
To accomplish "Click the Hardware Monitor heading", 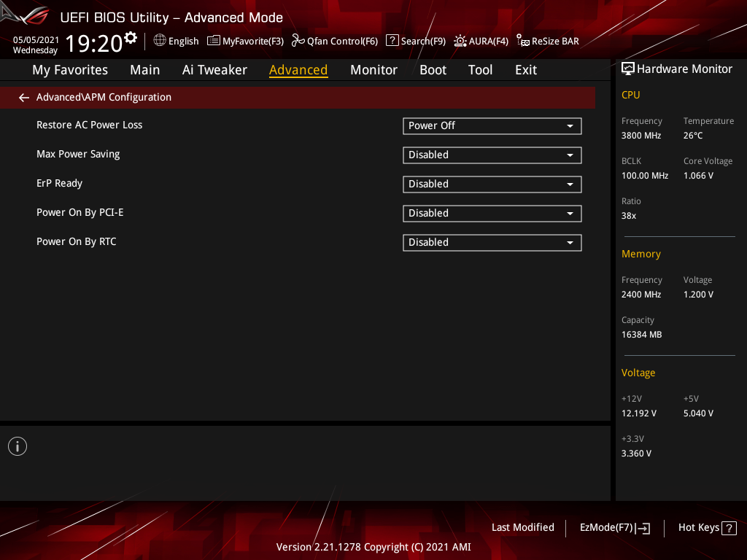I will click(x=684, y=69).
